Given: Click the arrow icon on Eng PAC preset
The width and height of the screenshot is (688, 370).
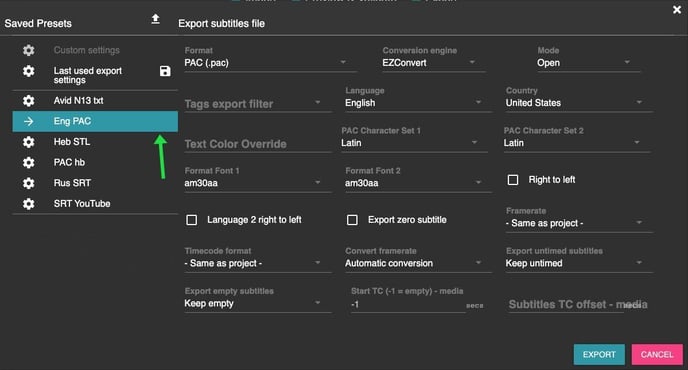Looking at the screenshot, I should click(29, 122).
